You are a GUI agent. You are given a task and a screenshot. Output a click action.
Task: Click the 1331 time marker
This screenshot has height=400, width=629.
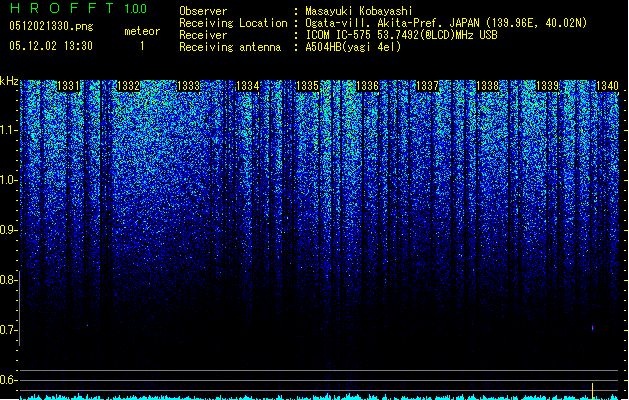coord(69,86)
